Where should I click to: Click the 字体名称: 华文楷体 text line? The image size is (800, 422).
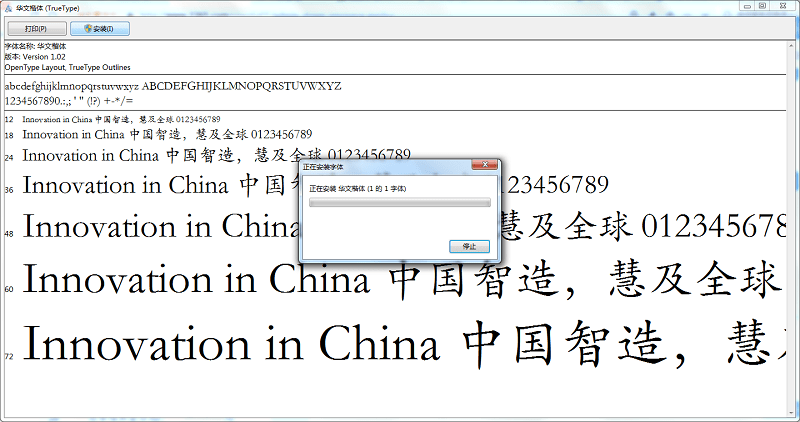[35, 46]
